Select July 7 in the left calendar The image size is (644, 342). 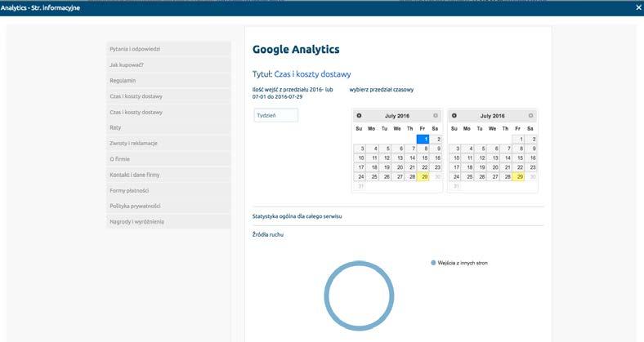[410, 149]
